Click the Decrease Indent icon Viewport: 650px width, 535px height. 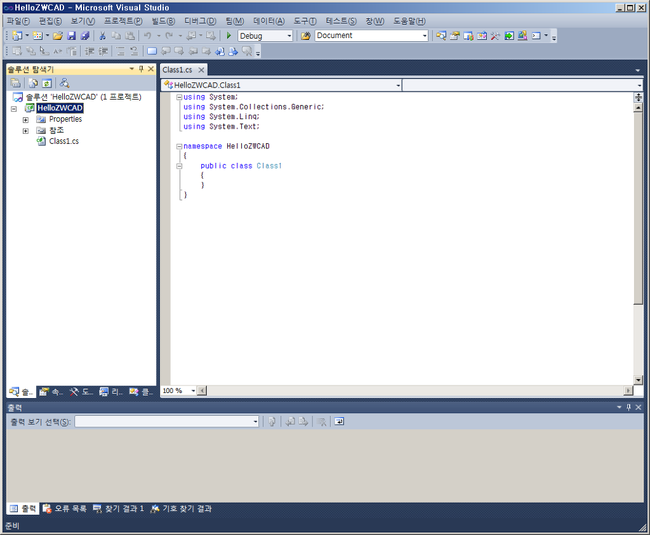pos(90,51)
